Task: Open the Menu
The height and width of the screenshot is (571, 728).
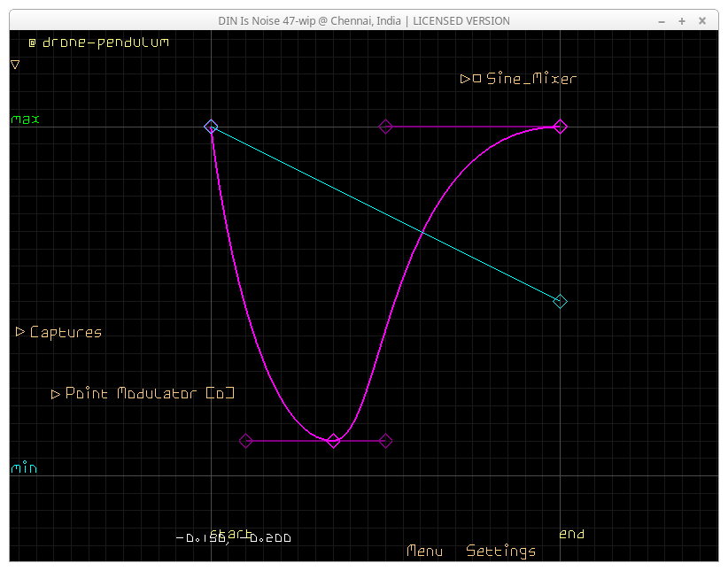Action: (424, 552)
